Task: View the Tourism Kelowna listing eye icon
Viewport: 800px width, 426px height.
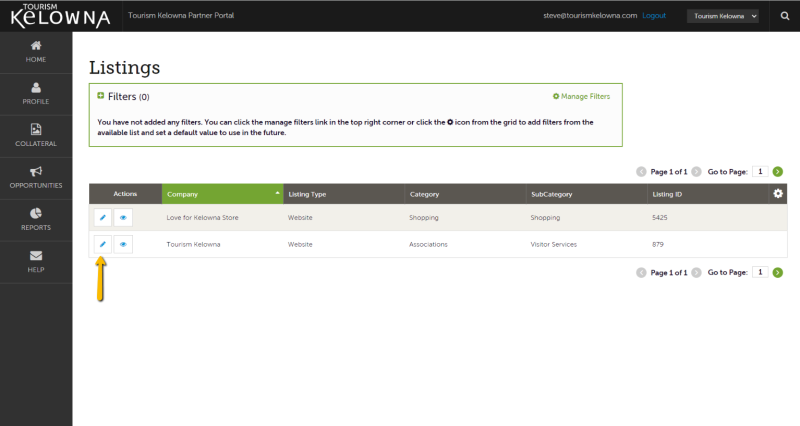Action: click(x=123, y=244)
